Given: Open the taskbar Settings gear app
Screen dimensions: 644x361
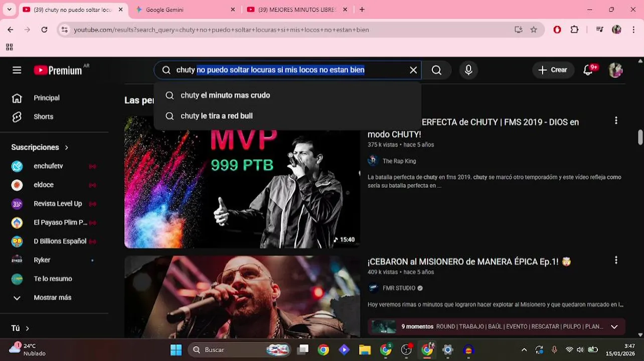Looking at the screenshot, I should (448, 350).
